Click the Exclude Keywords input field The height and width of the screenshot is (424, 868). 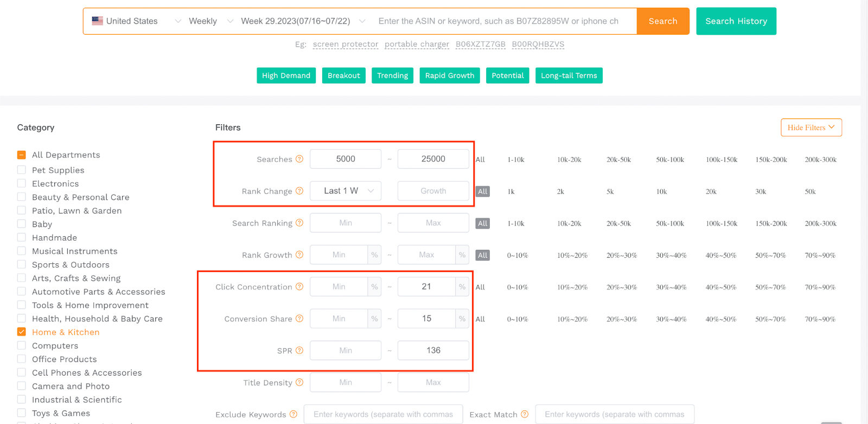coord(384,414)
